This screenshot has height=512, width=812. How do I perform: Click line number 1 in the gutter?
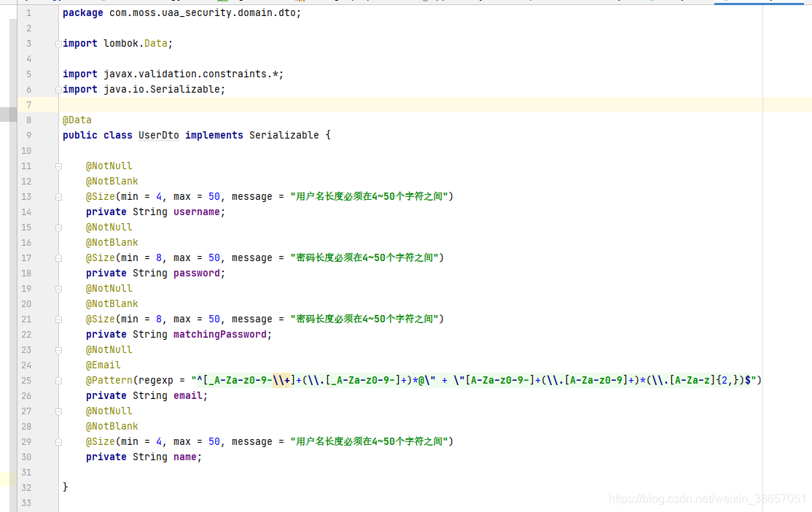28,13
